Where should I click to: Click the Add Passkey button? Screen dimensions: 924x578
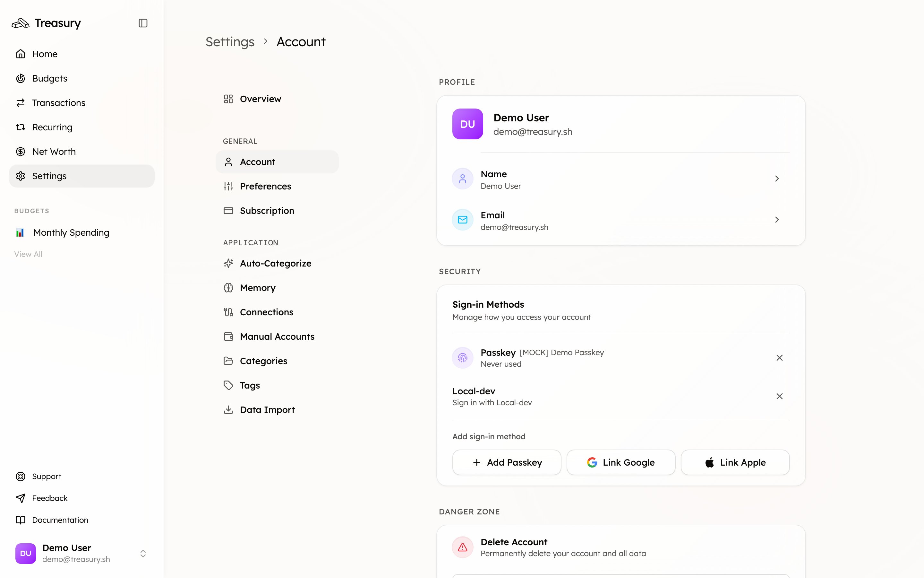(507, 462)
